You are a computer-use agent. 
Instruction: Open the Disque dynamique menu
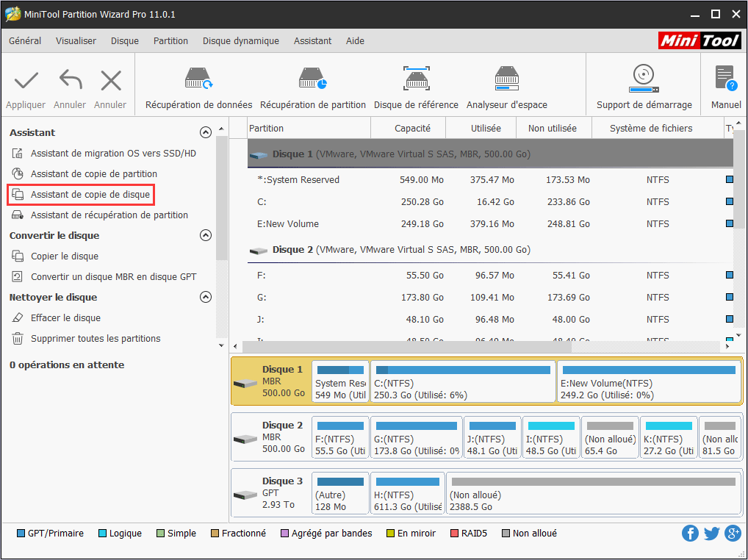(x=241, y=41)
